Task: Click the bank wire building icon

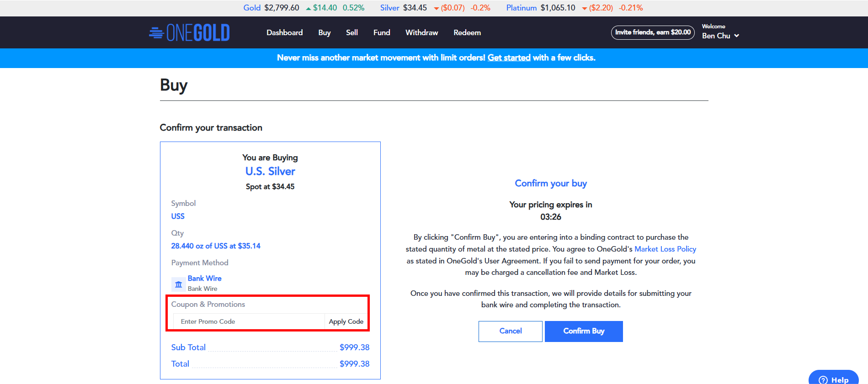Action: [178, 284]
